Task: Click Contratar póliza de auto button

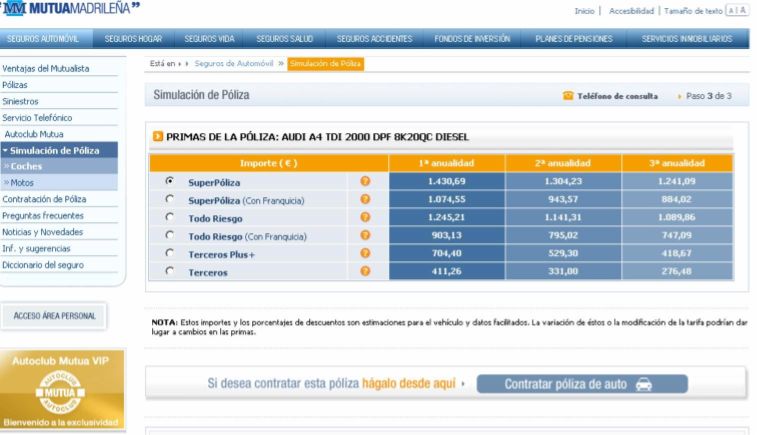Action: coord(582,384)
